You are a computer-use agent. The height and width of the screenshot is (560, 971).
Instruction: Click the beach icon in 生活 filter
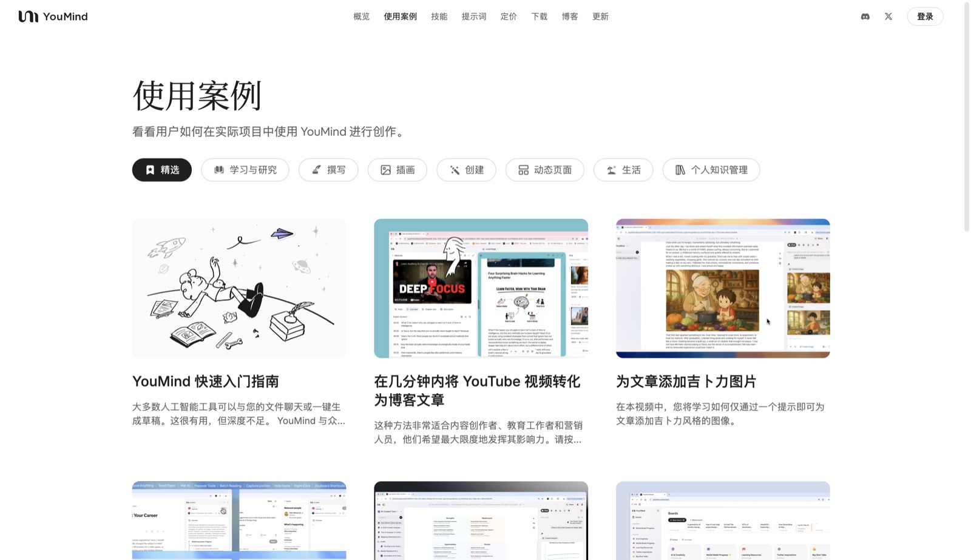[611, 170]
